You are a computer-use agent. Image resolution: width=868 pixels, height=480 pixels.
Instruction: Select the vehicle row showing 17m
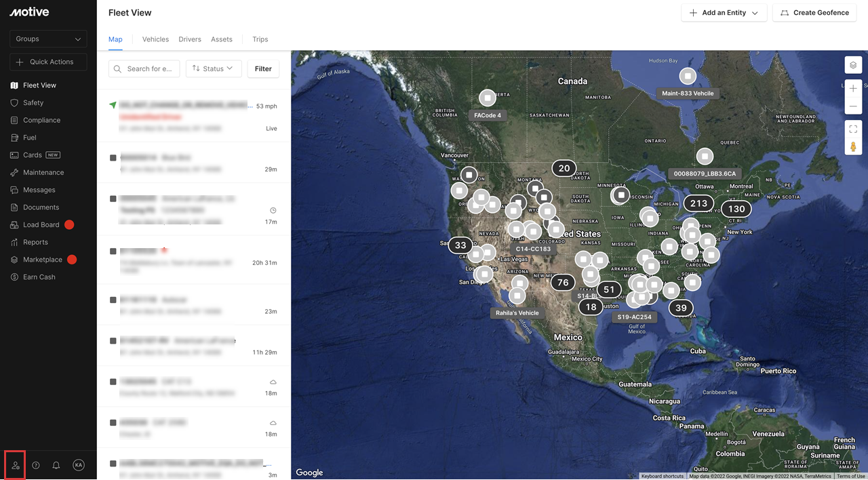pos(194,209)
